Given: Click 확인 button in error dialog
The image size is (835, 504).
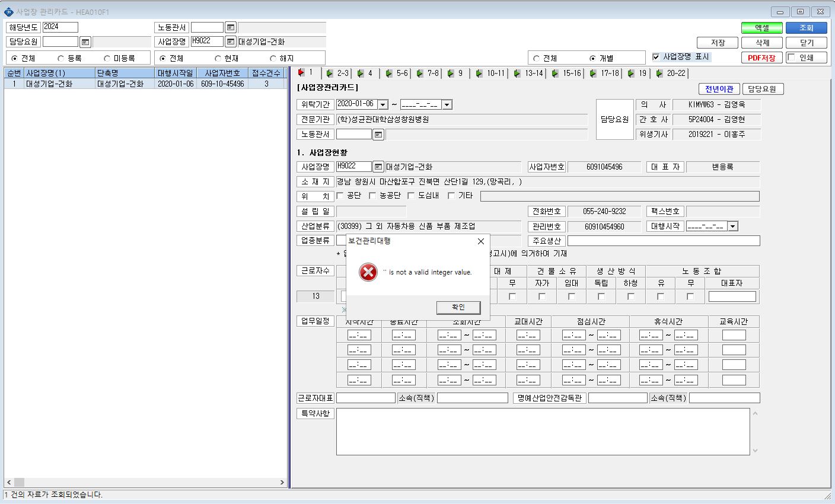Looking at the screenshot, I should pyautogui.click(x=458, y=307).
